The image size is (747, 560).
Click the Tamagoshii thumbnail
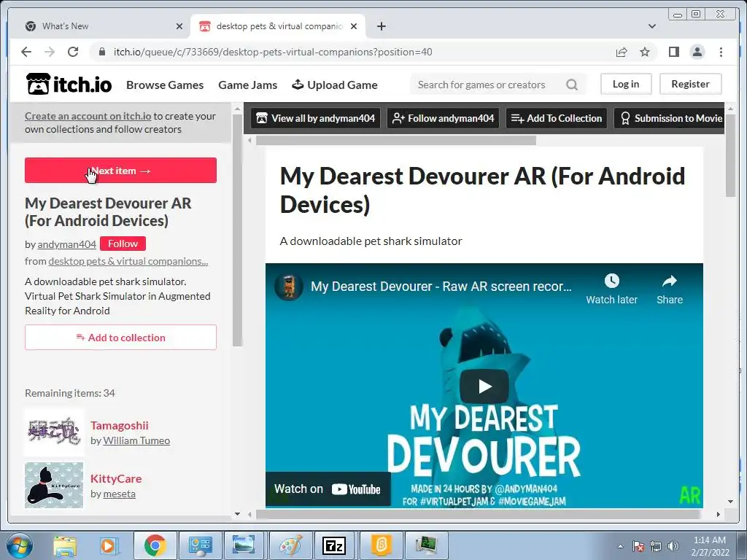54,432
